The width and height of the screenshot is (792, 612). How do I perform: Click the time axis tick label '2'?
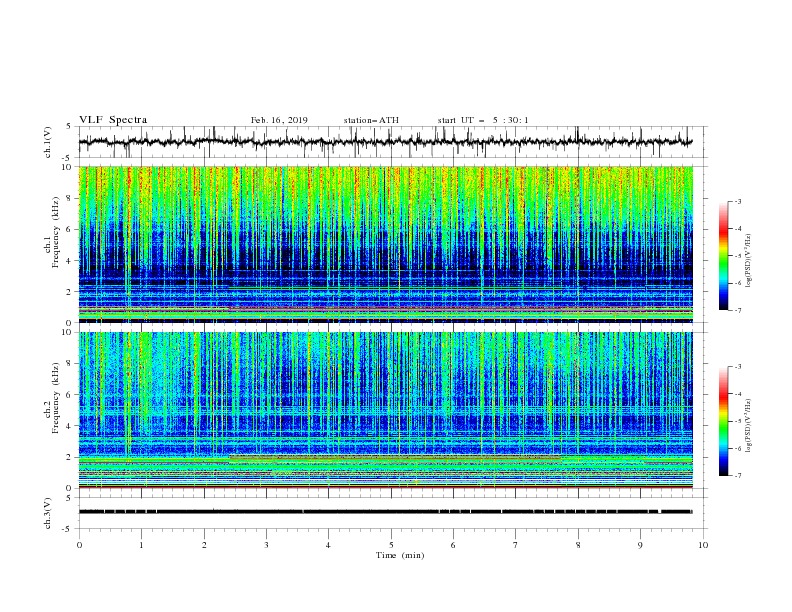tap(204, 545)
